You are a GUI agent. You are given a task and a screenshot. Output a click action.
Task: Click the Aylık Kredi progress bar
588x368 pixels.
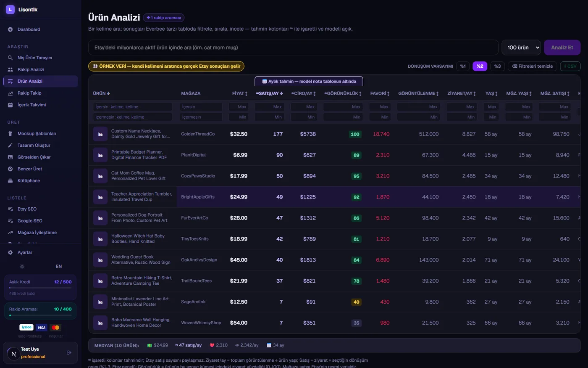click(x=40, y=288)
